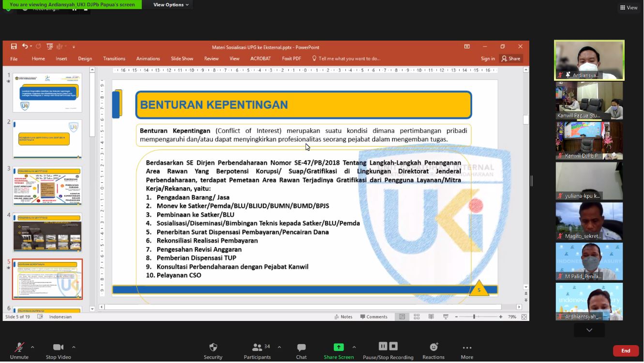Click the red End meeting button
The image size is (644, 363).
[626, 351]
